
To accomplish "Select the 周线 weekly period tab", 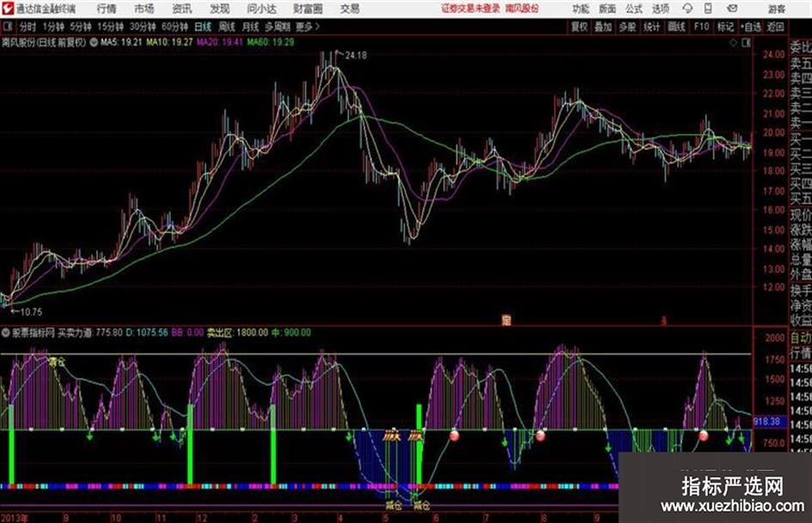I will click(x=227, y=27).
